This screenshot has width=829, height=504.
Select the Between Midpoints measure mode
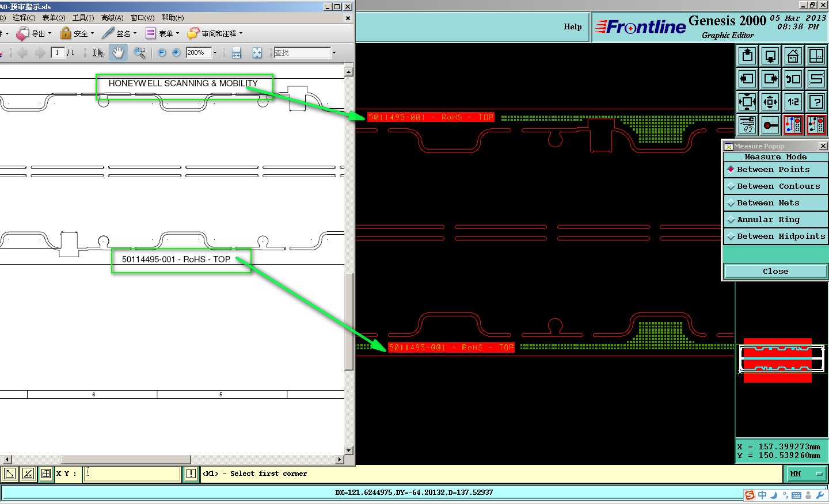pyautogui.click(x=775, y=236)
